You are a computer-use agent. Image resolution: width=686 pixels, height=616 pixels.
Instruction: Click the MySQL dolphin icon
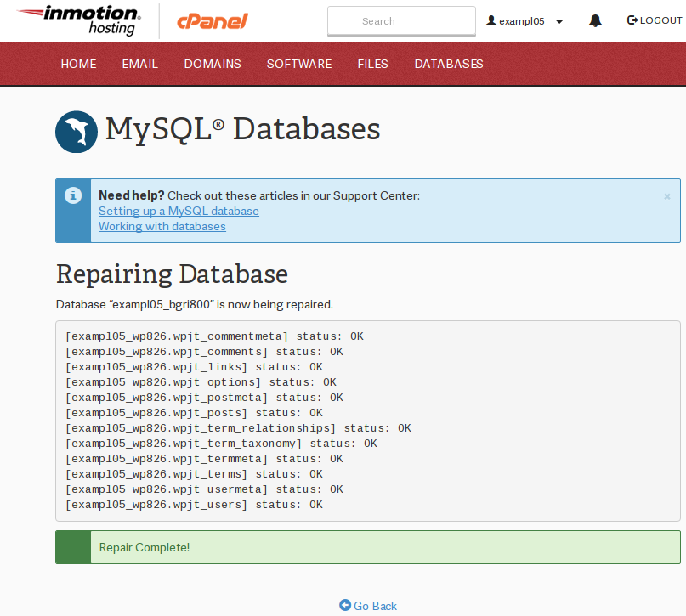tap(77, 132)
